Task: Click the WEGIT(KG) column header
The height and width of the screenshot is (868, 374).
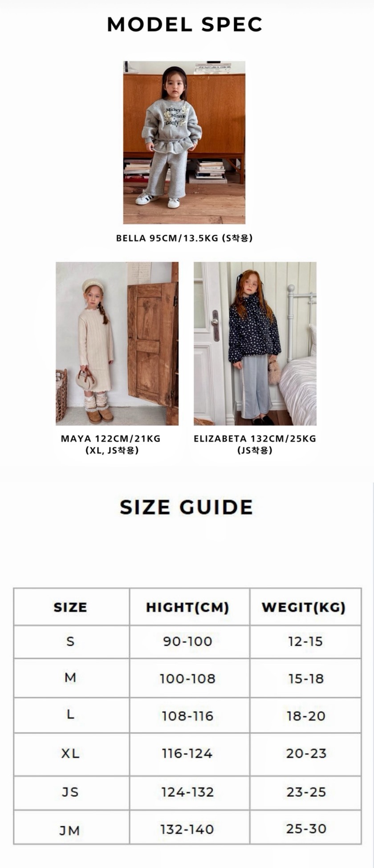Action: click(305, 607)
